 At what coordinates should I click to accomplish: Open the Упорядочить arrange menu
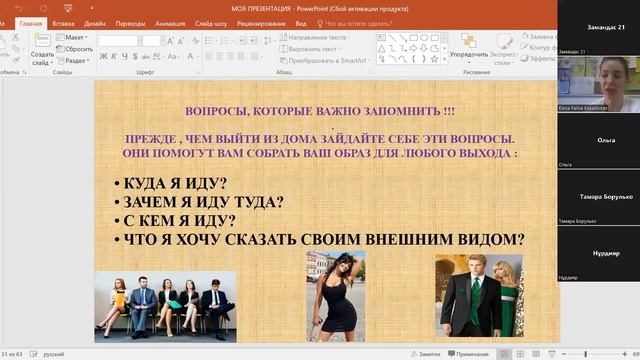(x=469, y=48)
